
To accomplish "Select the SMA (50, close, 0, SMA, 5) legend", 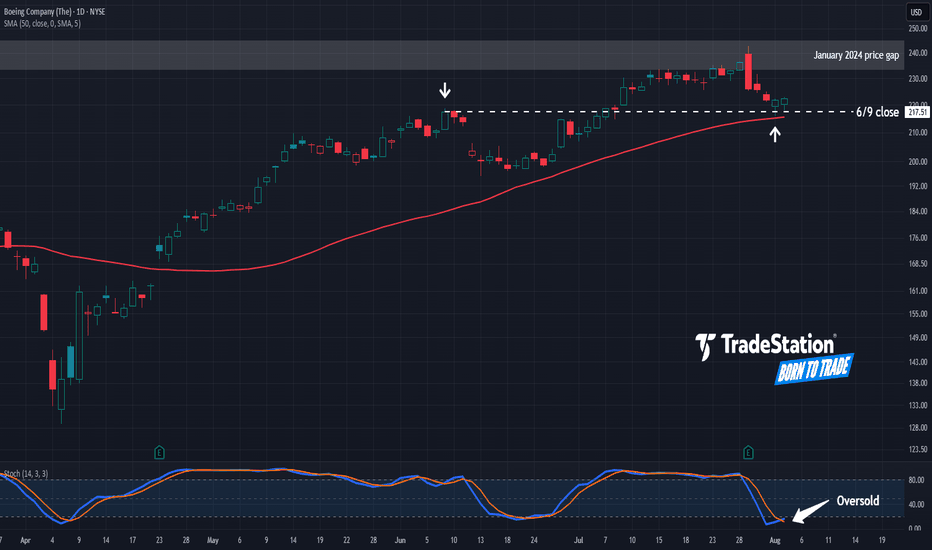I will click(x=42, y=24).
